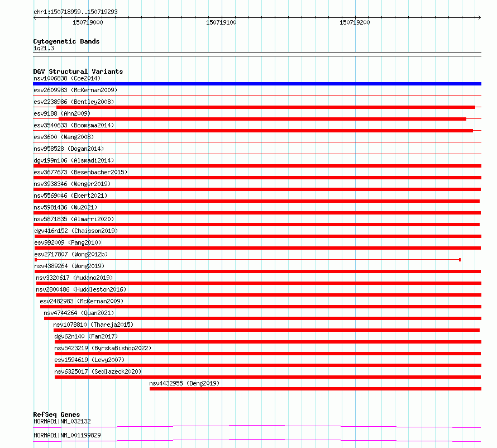This screenshot has width=497, height=448.
Task: Open variant esv3540633 (Boomsma2014)
Action: point(74,125)
